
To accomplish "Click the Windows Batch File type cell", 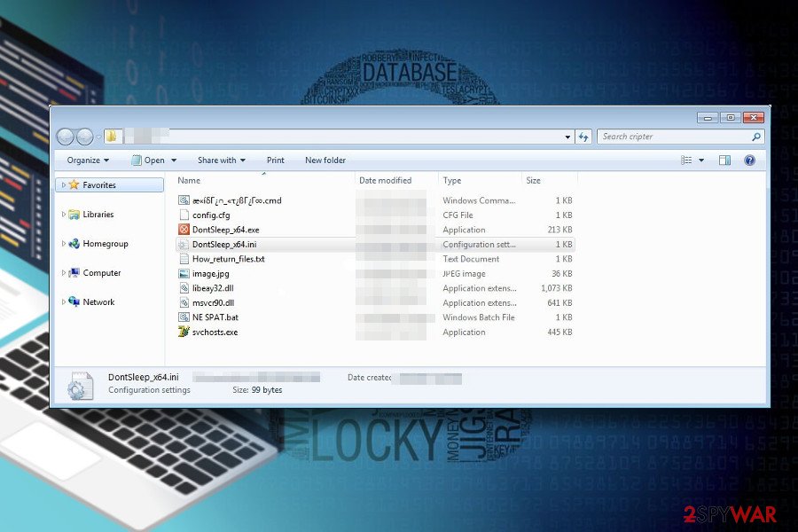I will [x=479, y=317].
